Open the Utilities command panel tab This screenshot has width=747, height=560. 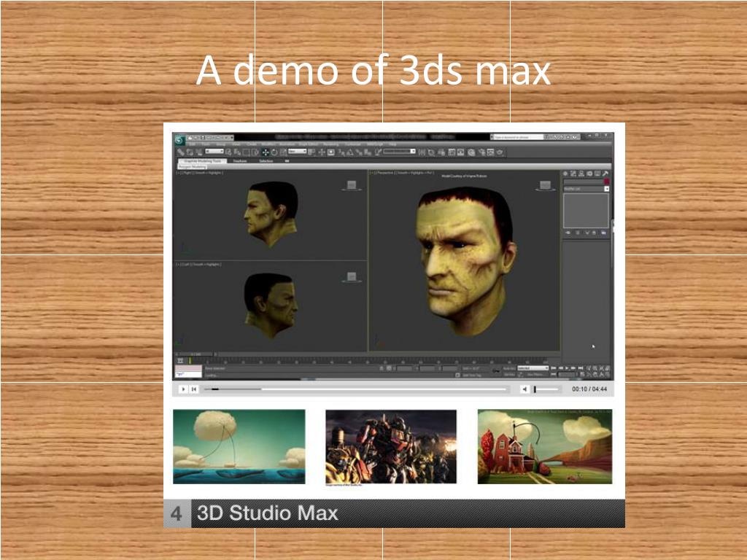click(605, 174)
